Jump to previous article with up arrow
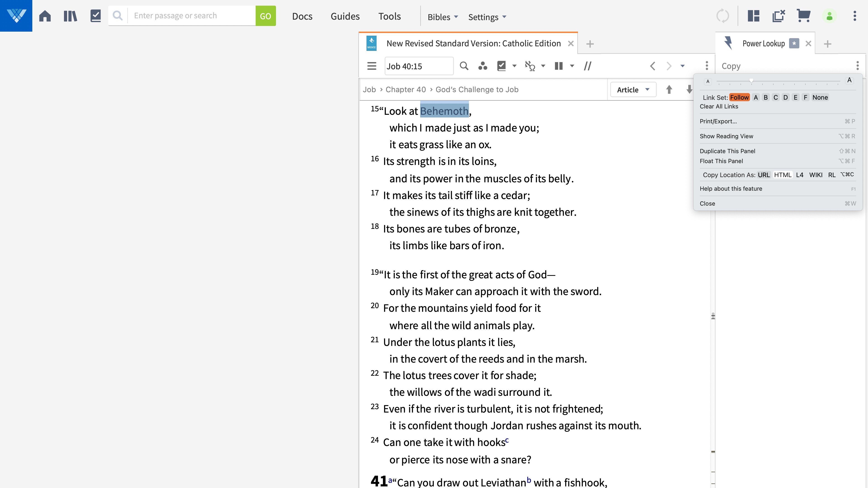Screen dimensions: 868x488 [x=669, y=90]
